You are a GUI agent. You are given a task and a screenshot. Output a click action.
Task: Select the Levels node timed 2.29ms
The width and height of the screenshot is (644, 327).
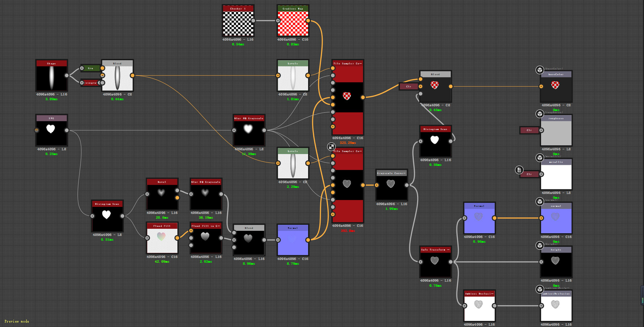[x=293, y=163]
